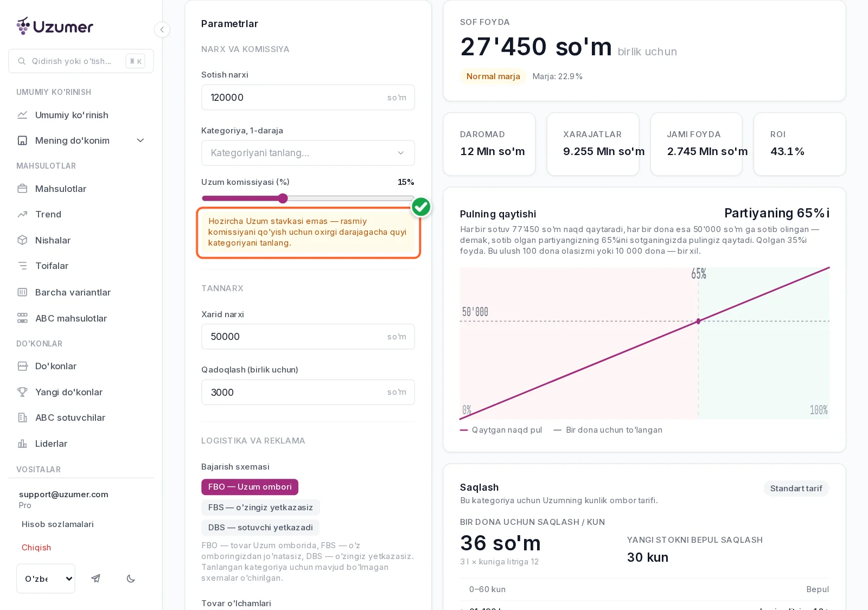
Task: Select FBO — Uzum ombori scheme
Action: coord(250,487)
